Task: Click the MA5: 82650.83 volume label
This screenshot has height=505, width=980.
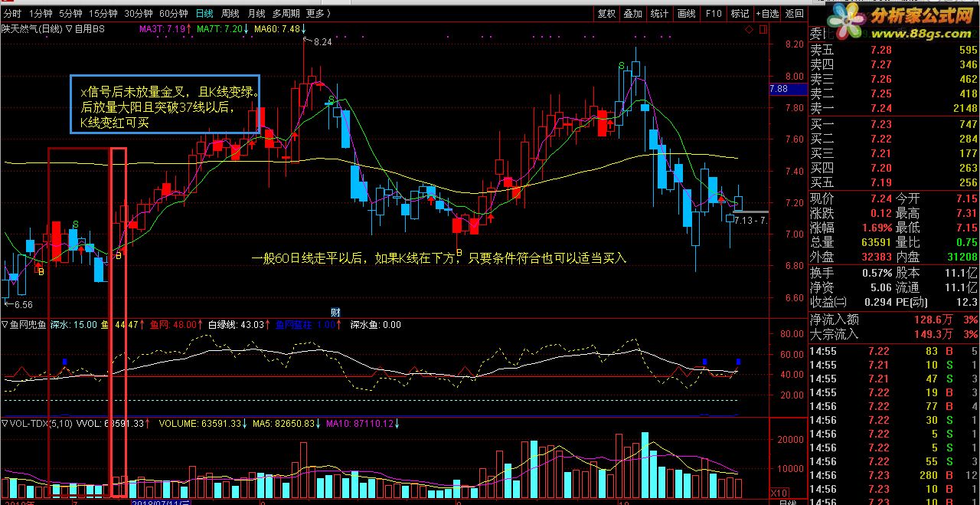Action: pos(284,423)
